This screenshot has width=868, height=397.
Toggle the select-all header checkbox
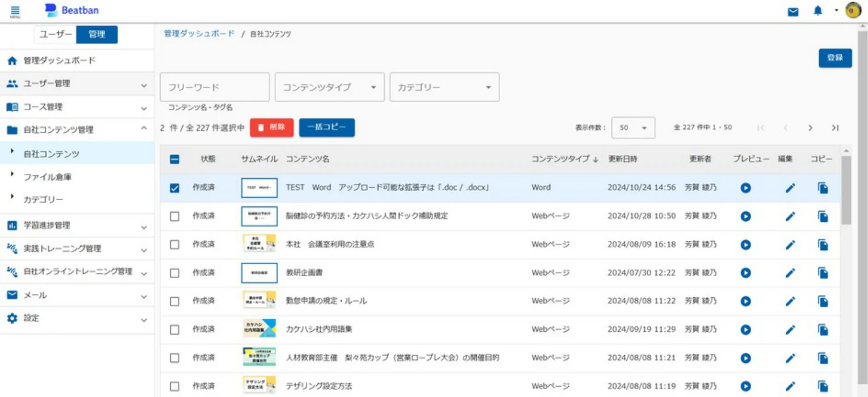pos(175,159)
